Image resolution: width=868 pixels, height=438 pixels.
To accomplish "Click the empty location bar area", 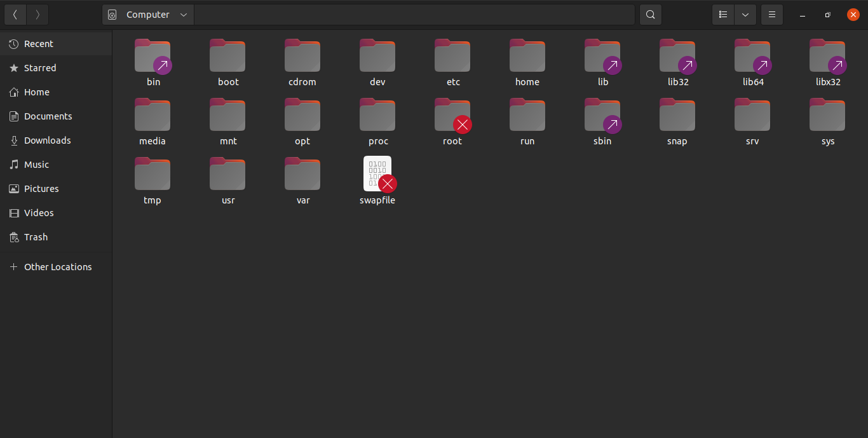I will [x=413, y=15].
